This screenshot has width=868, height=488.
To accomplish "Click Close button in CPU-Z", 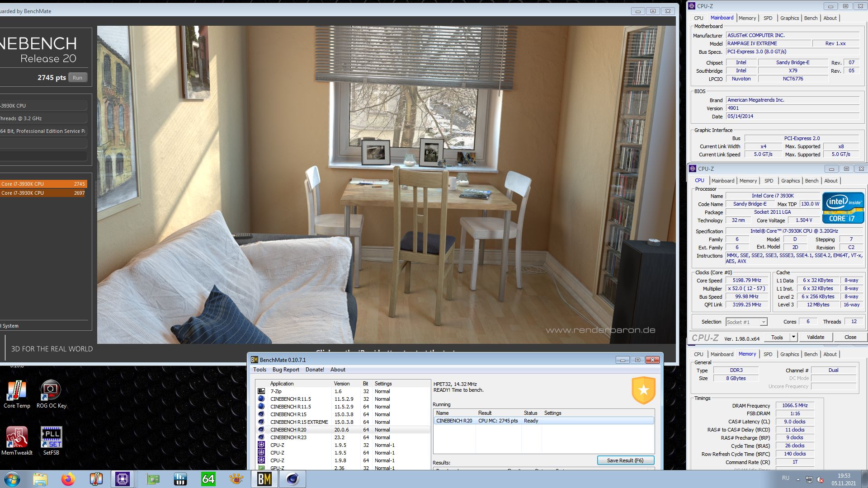I will click(x=850, y=337).
